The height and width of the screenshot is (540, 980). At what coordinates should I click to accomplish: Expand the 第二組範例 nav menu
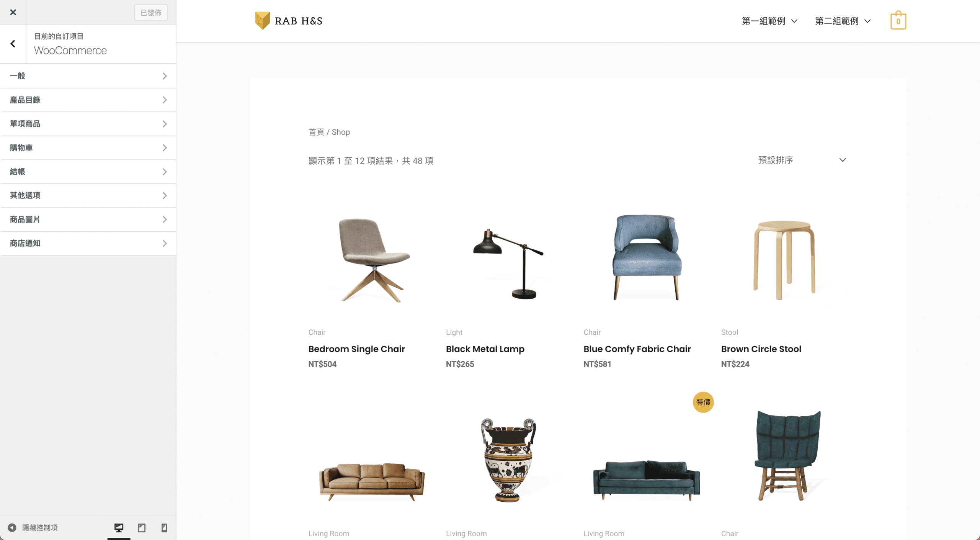click(x=843, y=21)
